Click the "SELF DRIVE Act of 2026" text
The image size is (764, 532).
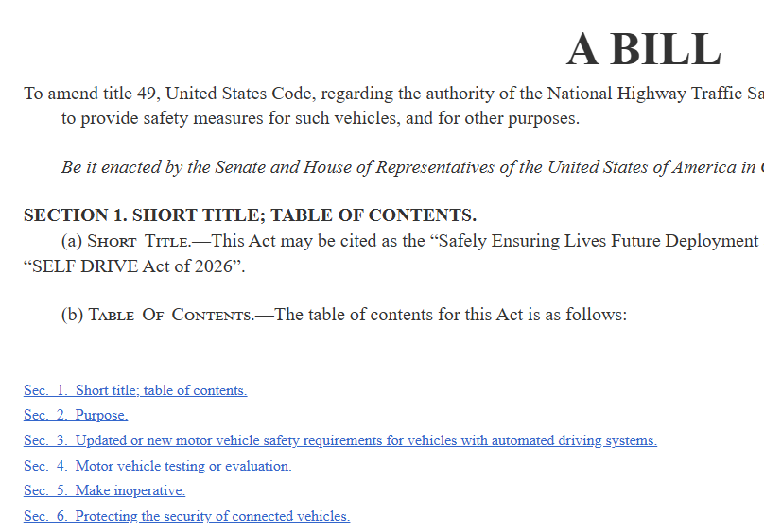point(133,266)
